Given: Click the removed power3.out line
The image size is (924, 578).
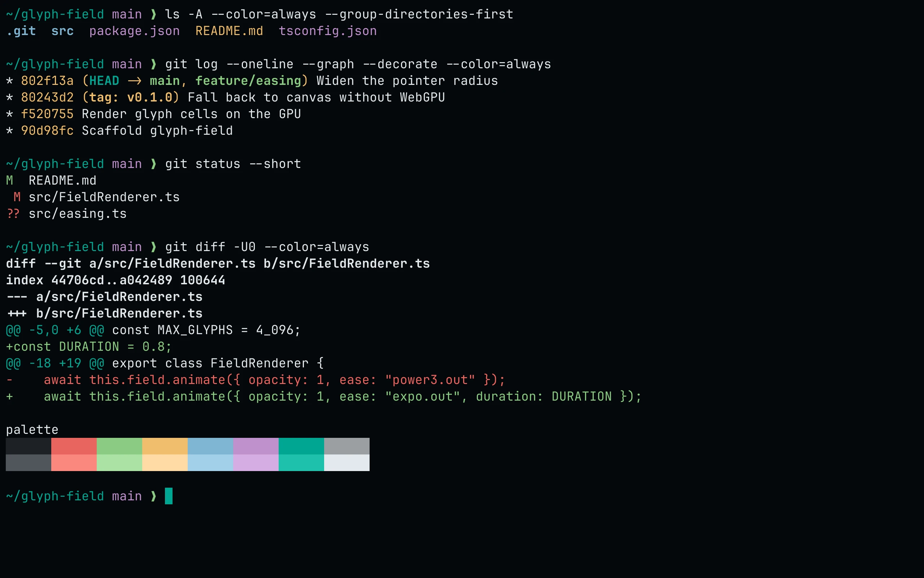Looking at the screenshot, I should [256, 380].
